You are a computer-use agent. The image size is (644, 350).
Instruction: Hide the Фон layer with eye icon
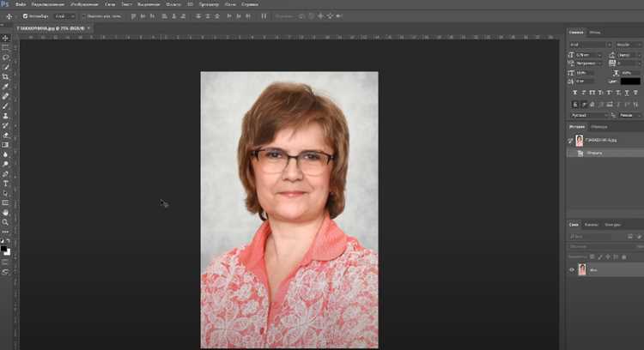tap(571, 270)
